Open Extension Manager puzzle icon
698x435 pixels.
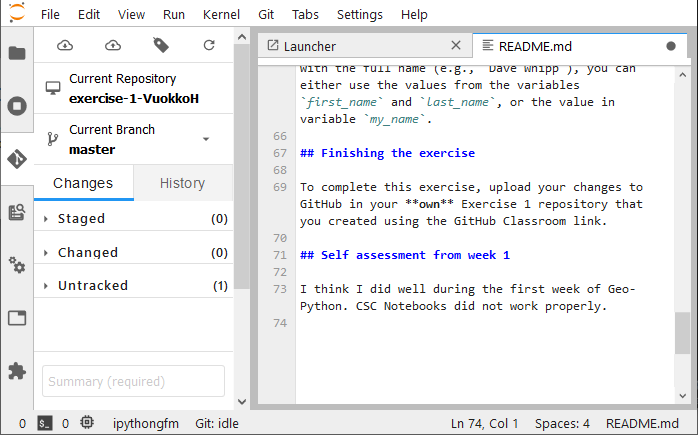tap(17, 371)
